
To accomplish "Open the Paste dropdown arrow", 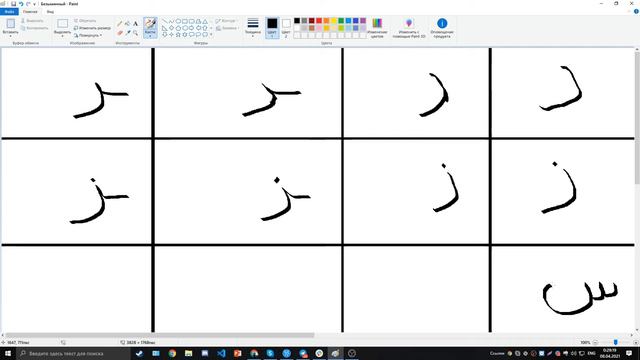I will point(11,36).
